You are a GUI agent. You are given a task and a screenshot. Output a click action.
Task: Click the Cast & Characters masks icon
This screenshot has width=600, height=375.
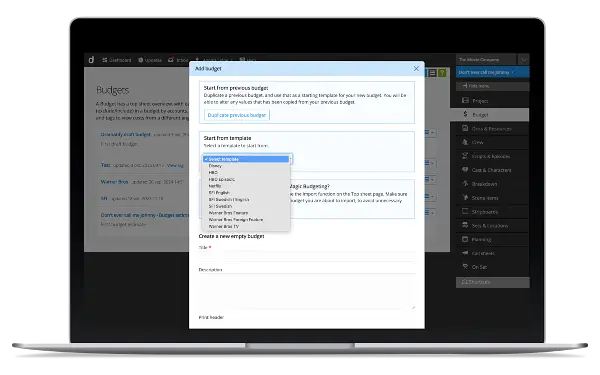(465, 170)
